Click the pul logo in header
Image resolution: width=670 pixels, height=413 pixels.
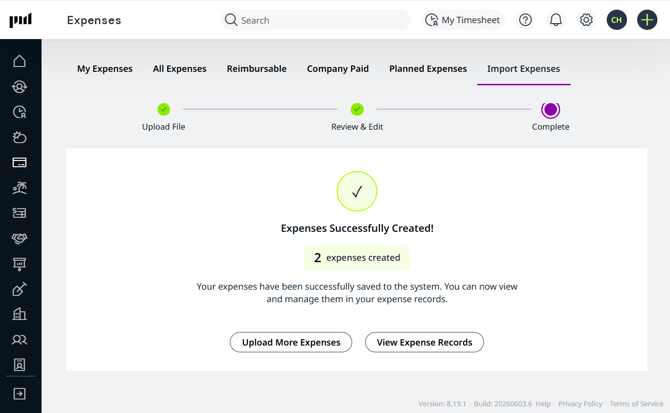pyautogui.click(x=21, y=20)
